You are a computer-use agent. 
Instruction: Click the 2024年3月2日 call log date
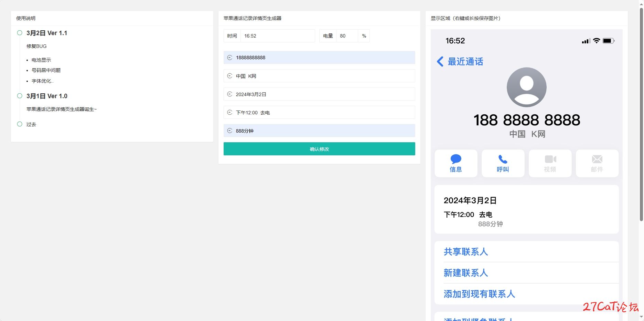[x=470, y=200]
